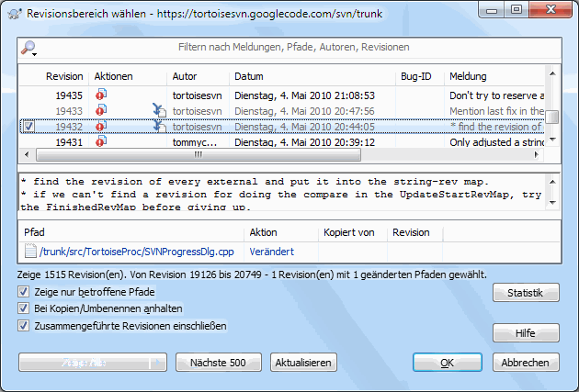Click modified action icon of revision 19435
Viewport: 579px width, 392px height.
tap(101, 95)
